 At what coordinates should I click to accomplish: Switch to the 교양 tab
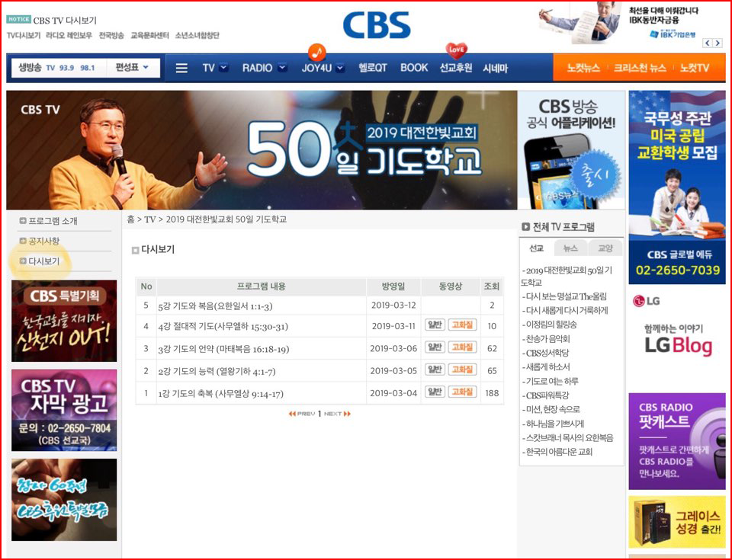[x=605, y=248]
